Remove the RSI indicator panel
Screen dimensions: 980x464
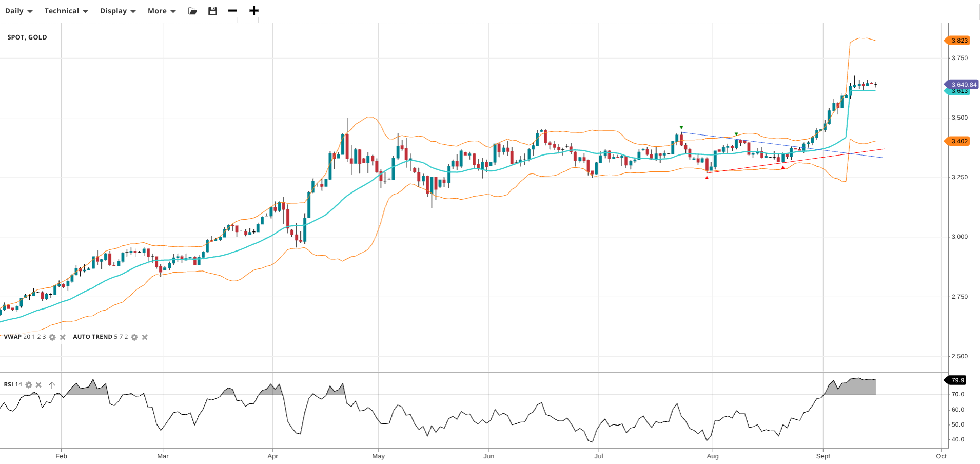38,385
